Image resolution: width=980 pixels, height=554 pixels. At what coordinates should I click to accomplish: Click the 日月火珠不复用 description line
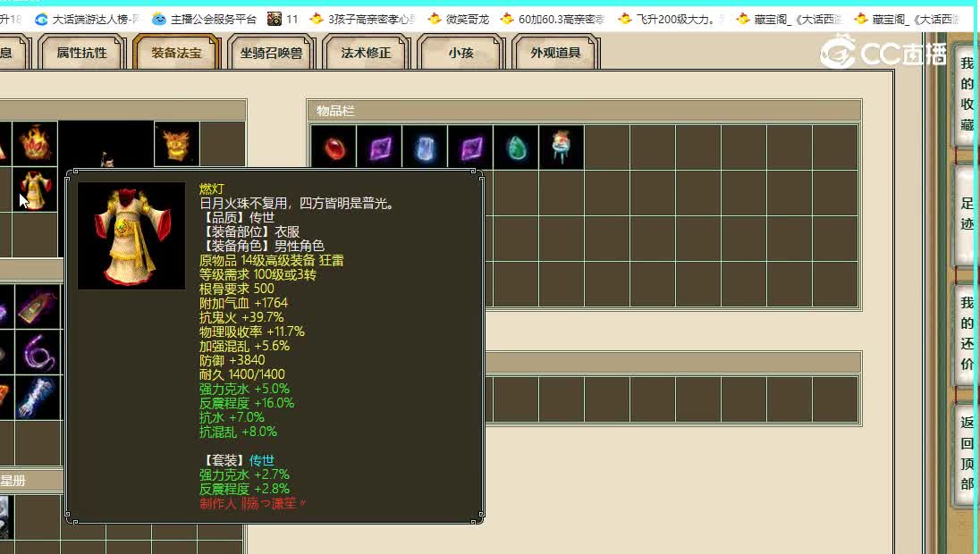coord(297,203)
